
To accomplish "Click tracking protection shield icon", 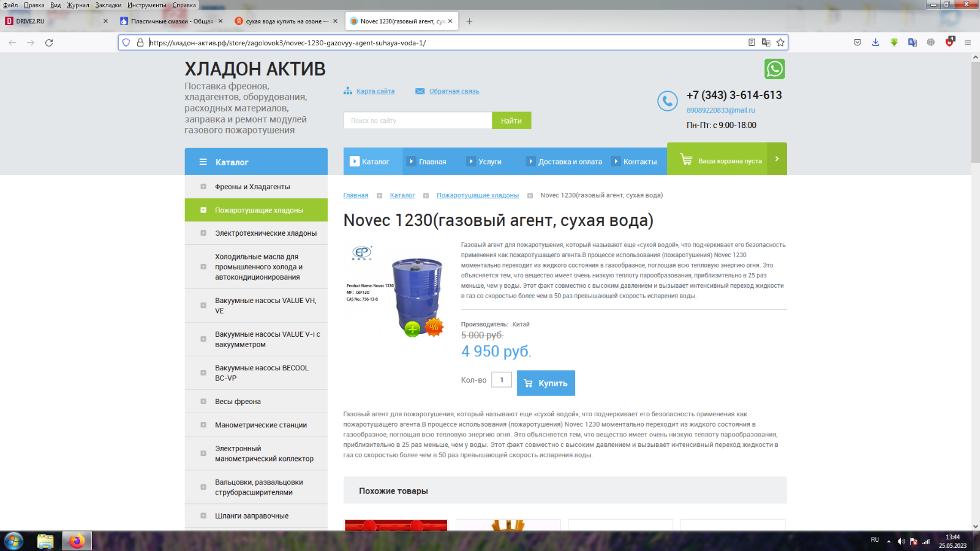I will pos(126,42).
